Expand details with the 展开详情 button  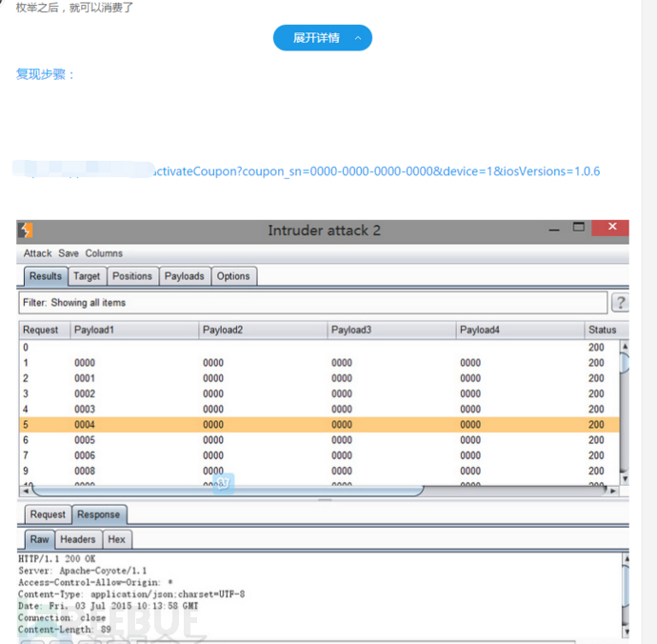coord(322,38)
